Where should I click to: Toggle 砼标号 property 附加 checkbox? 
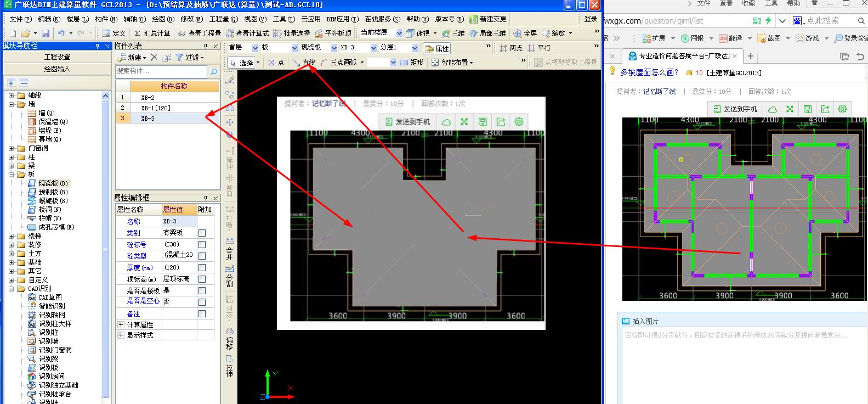pyautogui.click(x=202, y=244)
